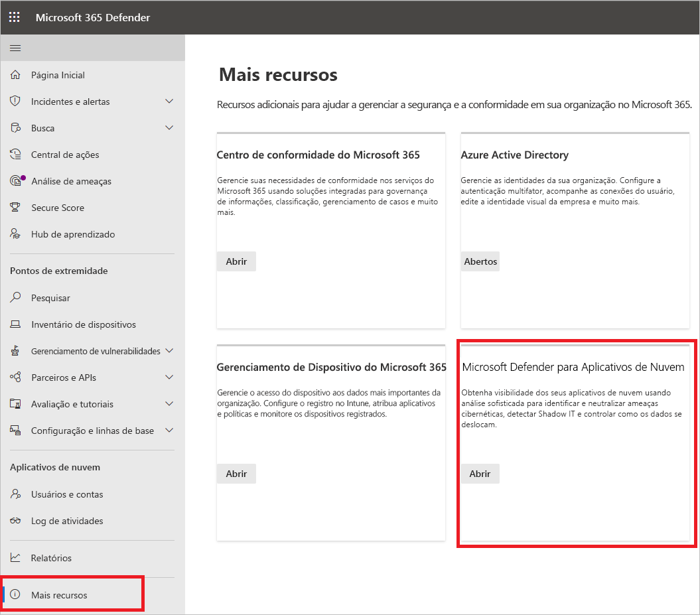Open the app launcher waffle icon
The height and width of the screenshot is (615, 700).
point(15,17)
